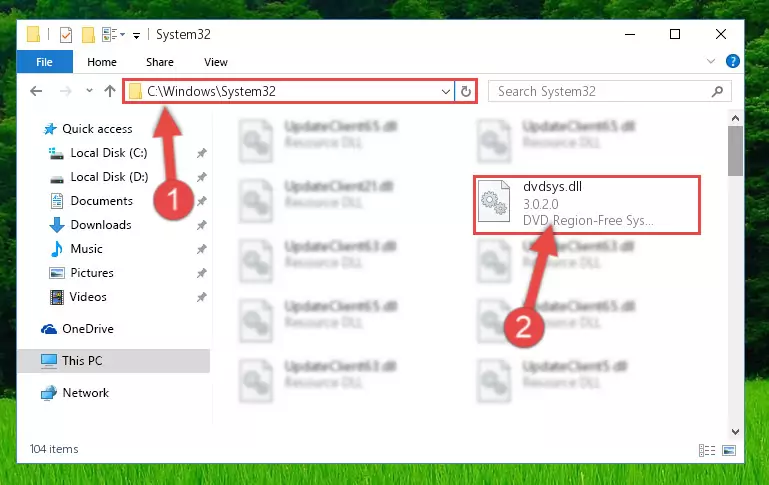The image size is (769, 485).
Task: Click the New Folder quick access icon
Action: pos(88,35)
